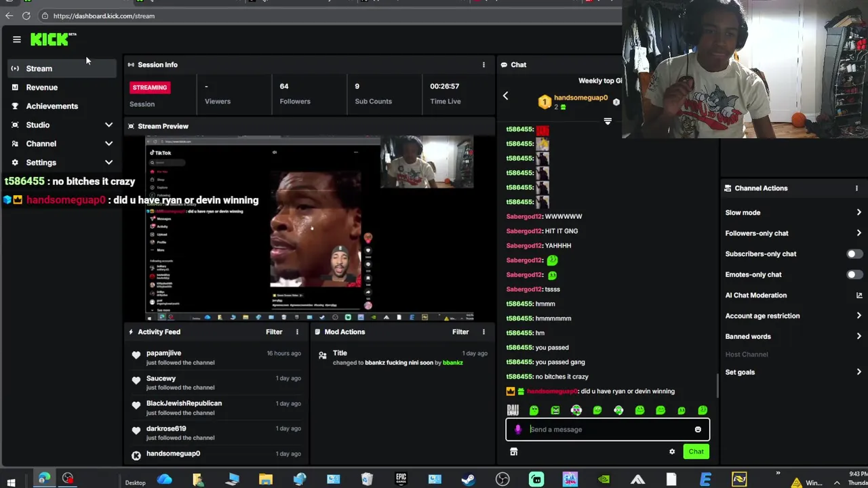This screenshot has height=488, width=868.
Task: Click bbankz link in Mod Actions
Action: click(452, 363)
